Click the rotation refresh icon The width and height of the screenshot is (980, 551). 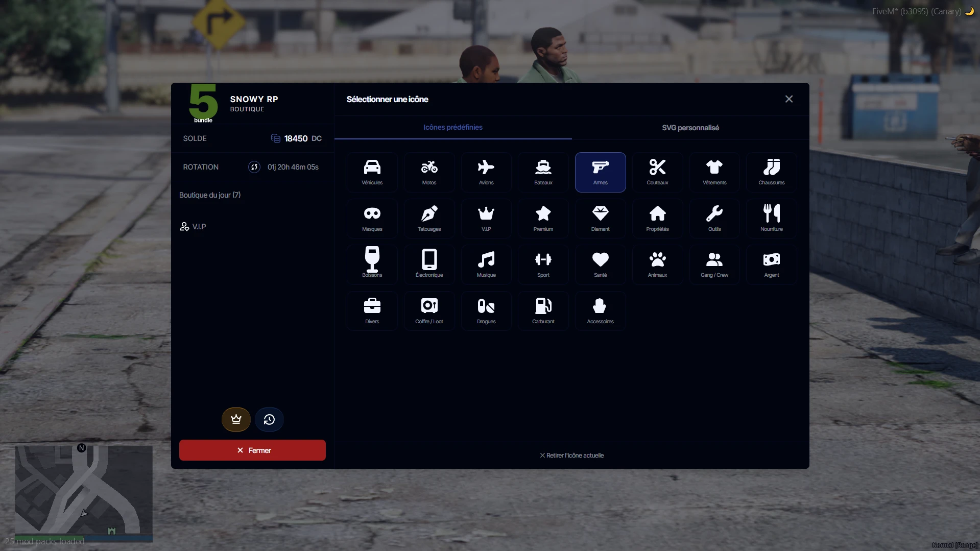coord(254,167)
